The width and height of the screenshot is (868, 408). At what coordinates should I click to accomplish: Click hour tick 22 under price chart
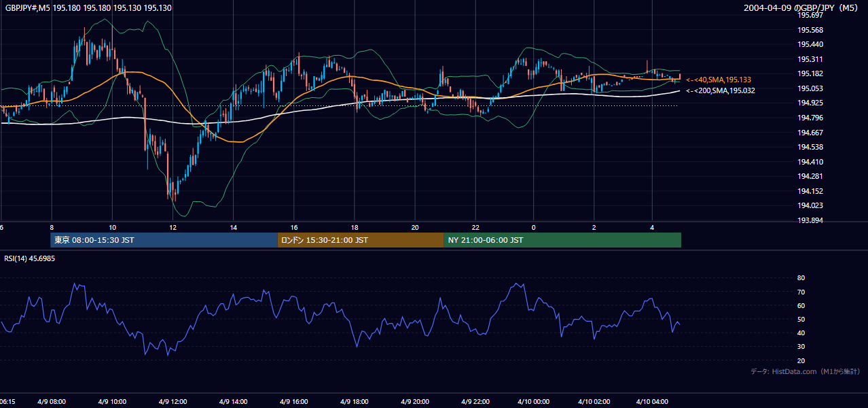[475, 227]
